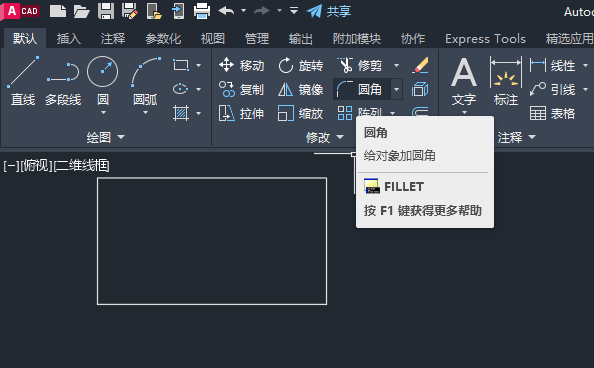Switch to the 默认 ribbon tab
The height and width of the screenshot is (368, 594).
(x=25, y=38)
